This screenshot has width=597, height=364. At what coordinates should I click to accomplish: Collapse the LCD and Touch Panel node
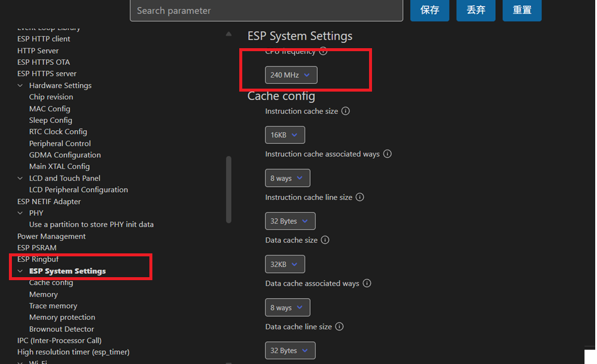coord(20,178)
